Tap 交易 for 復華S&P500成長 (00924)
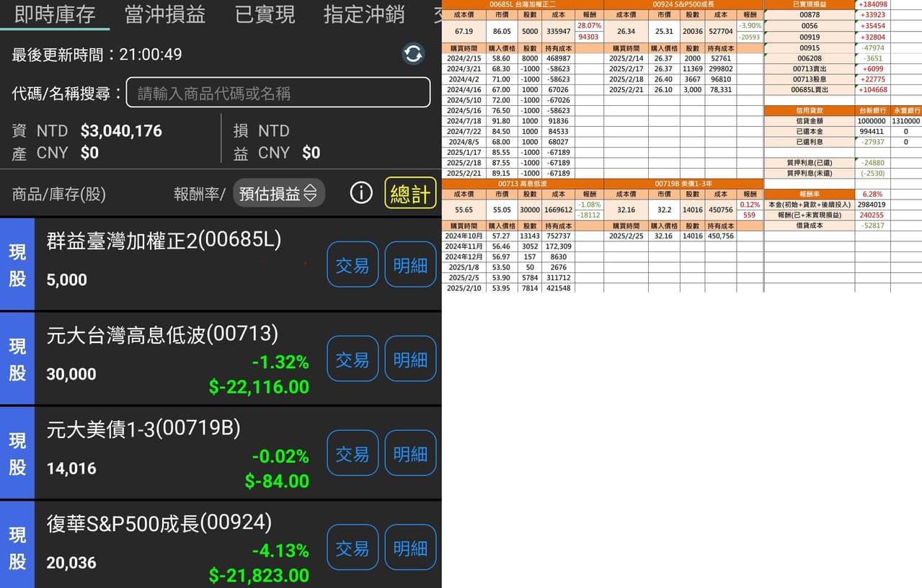922x588 pixels. click(353, 548)
